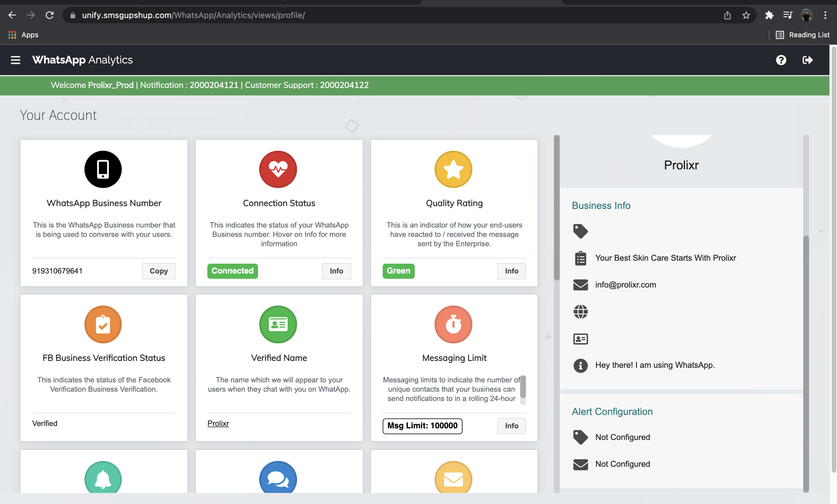Open the Reading List

point(802,35)
